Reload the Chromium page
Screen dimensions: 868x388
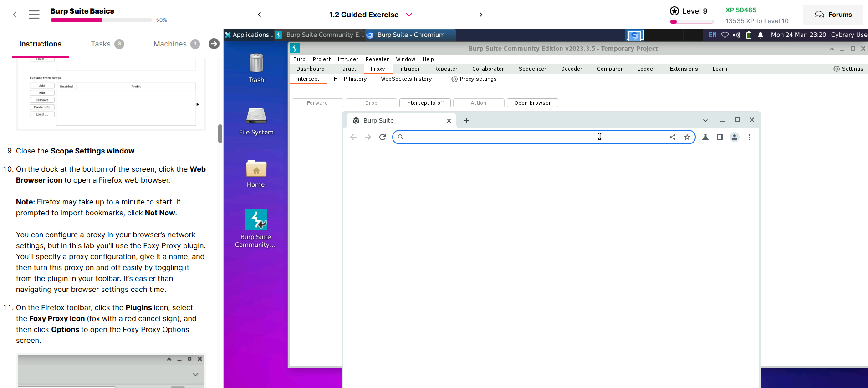pos(383,137)
